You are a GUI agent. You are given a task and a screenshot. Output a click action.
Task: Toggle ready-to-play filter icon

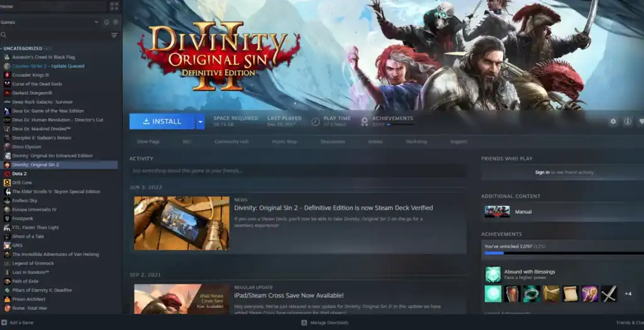coord(116,22)
